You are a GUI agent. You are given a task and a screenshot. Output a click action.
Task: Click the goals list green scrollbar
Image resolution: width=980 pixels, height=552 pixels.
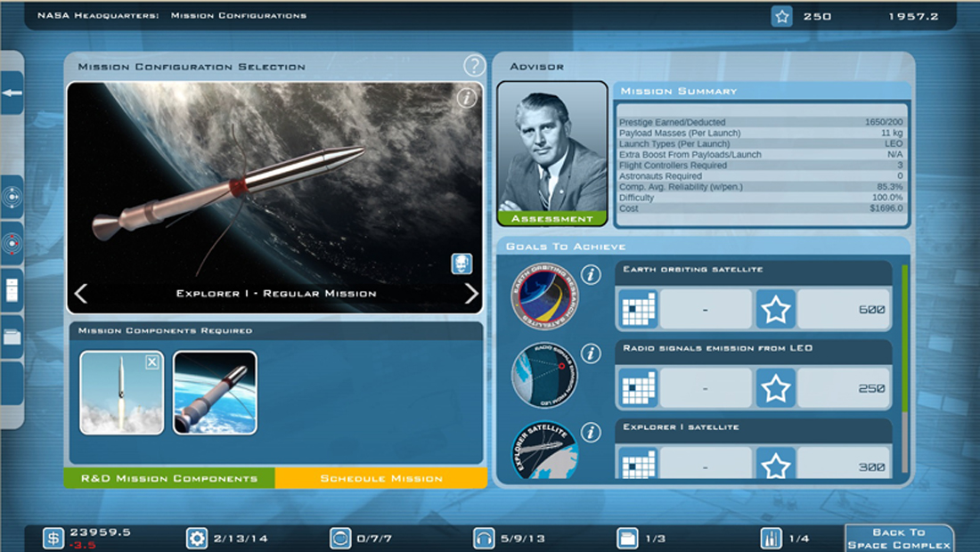[x=904, y=338]
